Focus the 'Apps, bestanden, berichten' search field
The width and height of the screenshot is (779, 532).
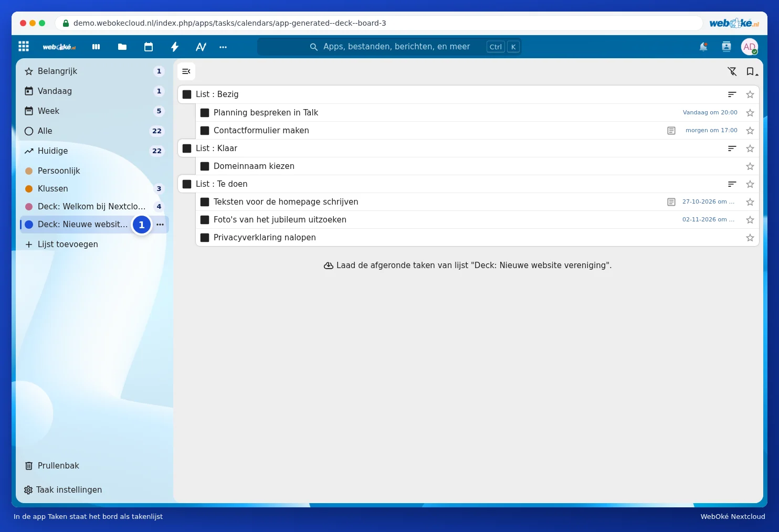point(389,47)
